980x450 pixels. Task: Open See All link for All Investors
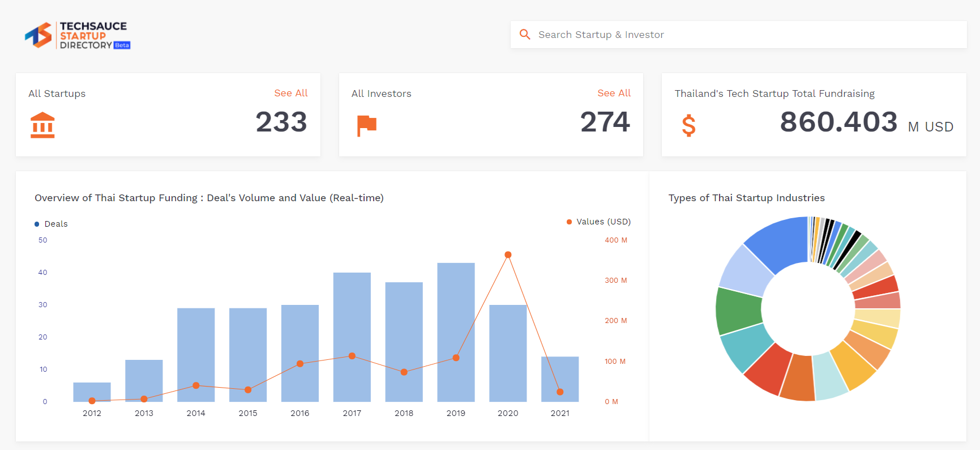[614, 93]
